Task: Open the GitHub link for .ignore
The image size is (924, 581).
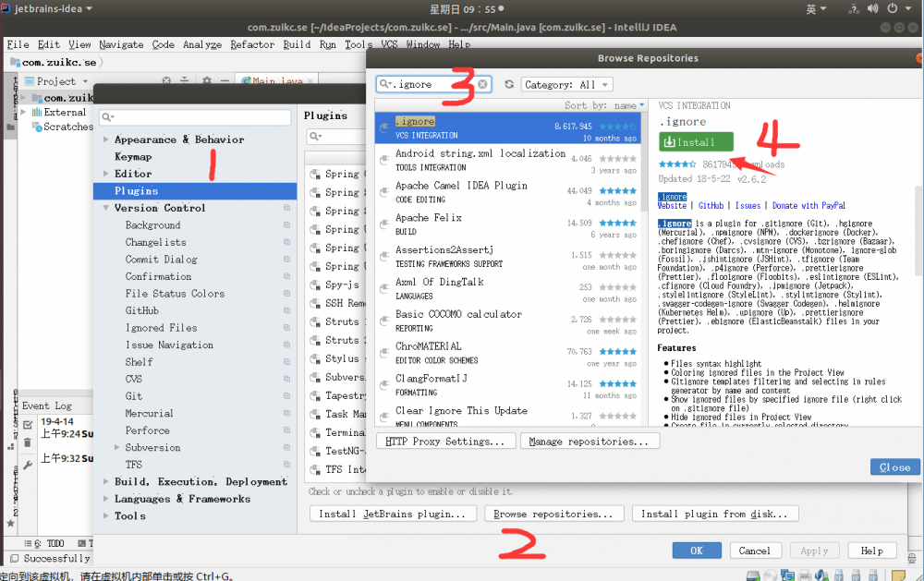Action: coord(711,205)
